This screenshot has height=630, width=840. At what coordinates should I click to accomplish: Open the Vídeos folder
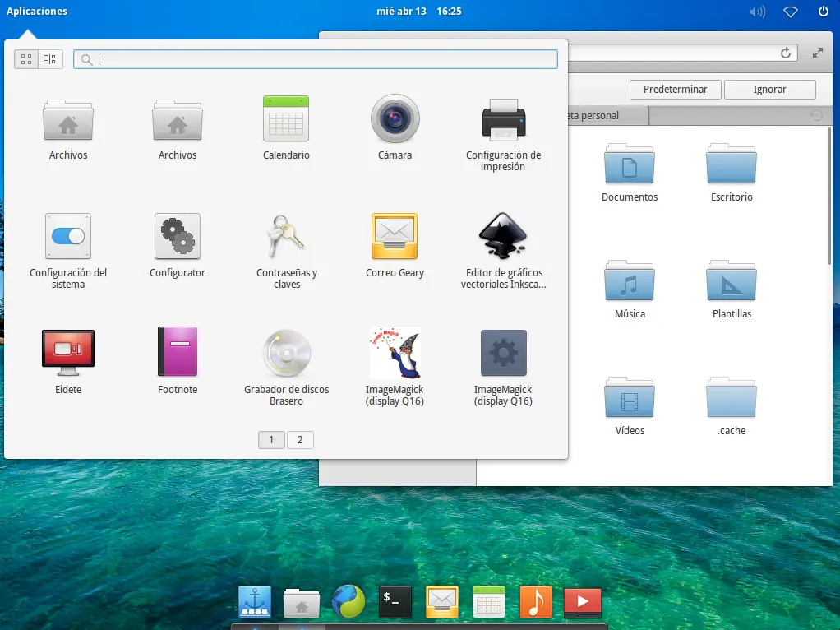click(x=630, y=398)
